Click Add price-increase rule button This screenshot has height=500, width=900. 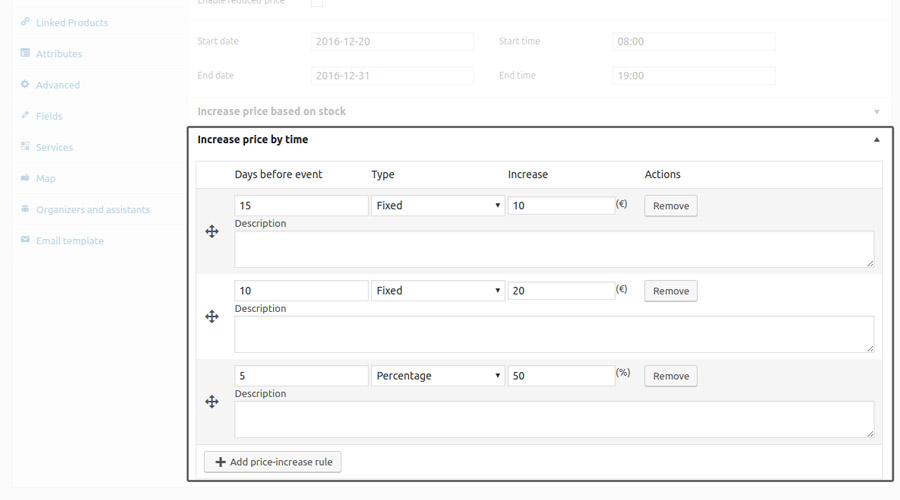(x=273, y=462)
